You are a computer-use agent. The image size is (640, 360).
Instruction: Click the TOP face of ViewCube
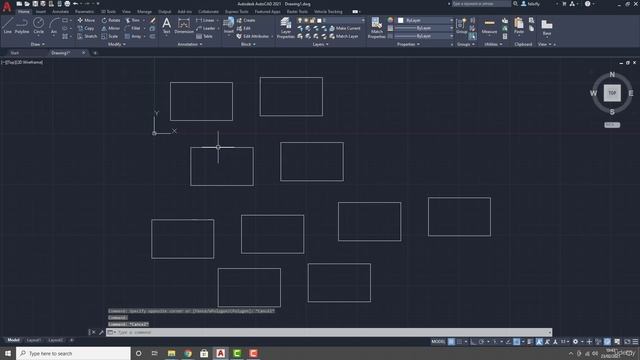[x=612, y=93]
